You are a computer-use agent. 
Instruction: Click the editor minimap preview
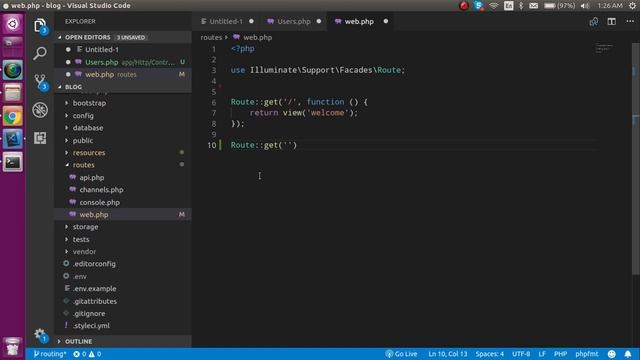604,48
